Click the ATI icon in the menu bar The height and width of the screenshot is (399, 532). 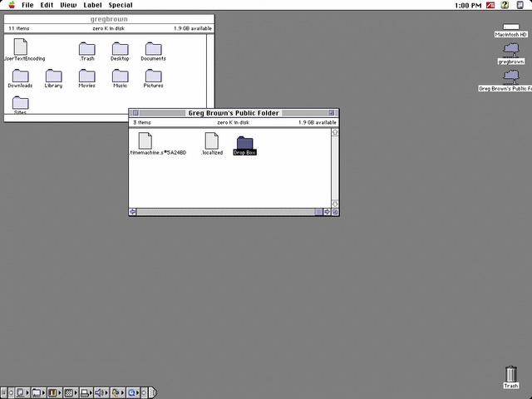[490, 5]
